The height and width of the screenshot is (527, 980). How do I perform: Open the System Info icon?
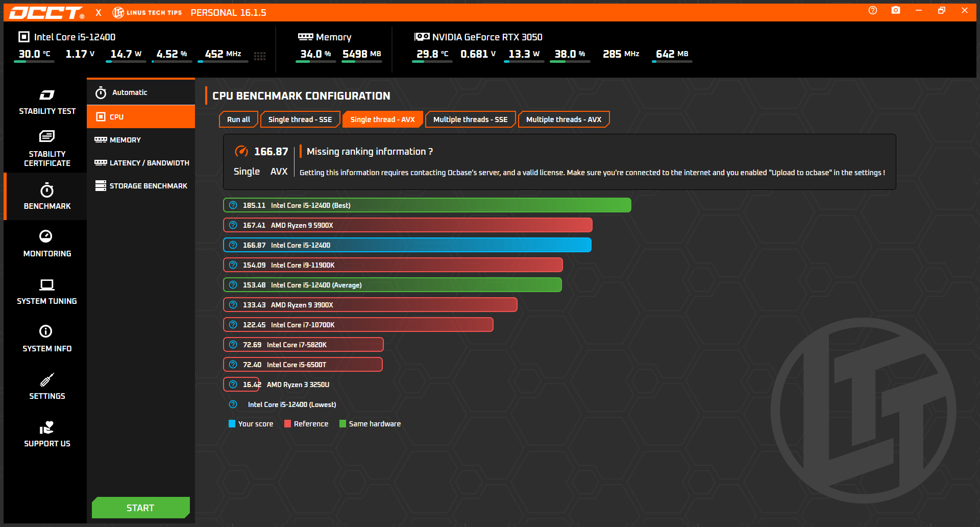coord(46,331)
